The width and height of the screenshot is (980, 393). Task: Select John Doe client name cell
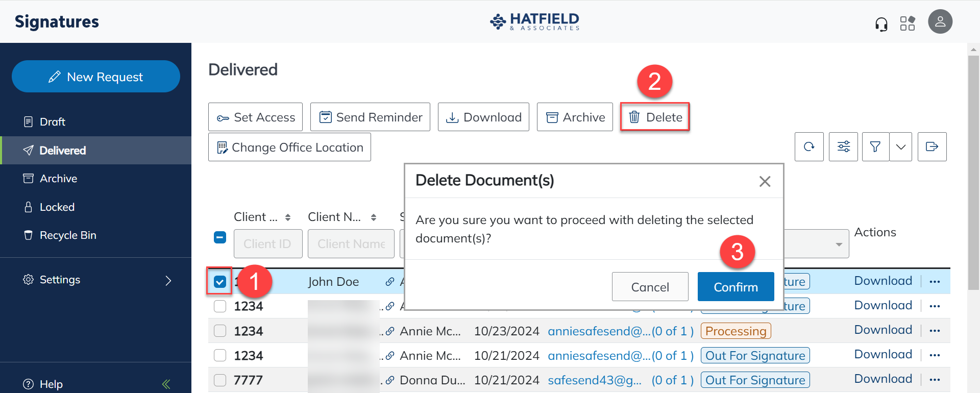click(333, 282)
